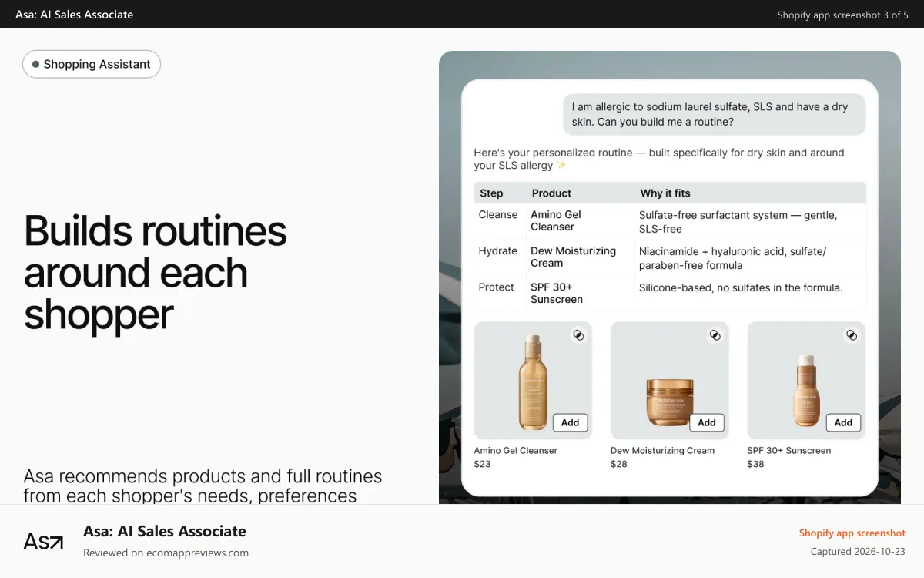Click the $28 price label

[x=619, y=464]
